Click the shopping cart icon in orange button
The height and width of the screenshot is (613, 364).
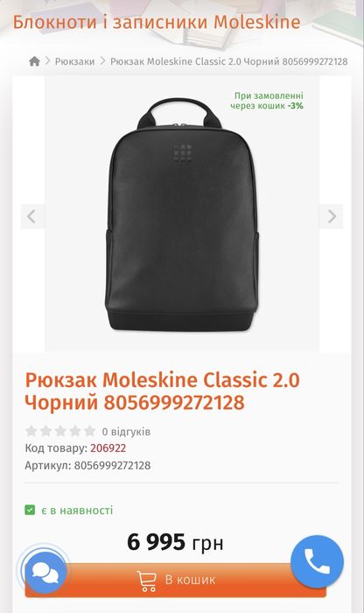[x=147, y=581]
